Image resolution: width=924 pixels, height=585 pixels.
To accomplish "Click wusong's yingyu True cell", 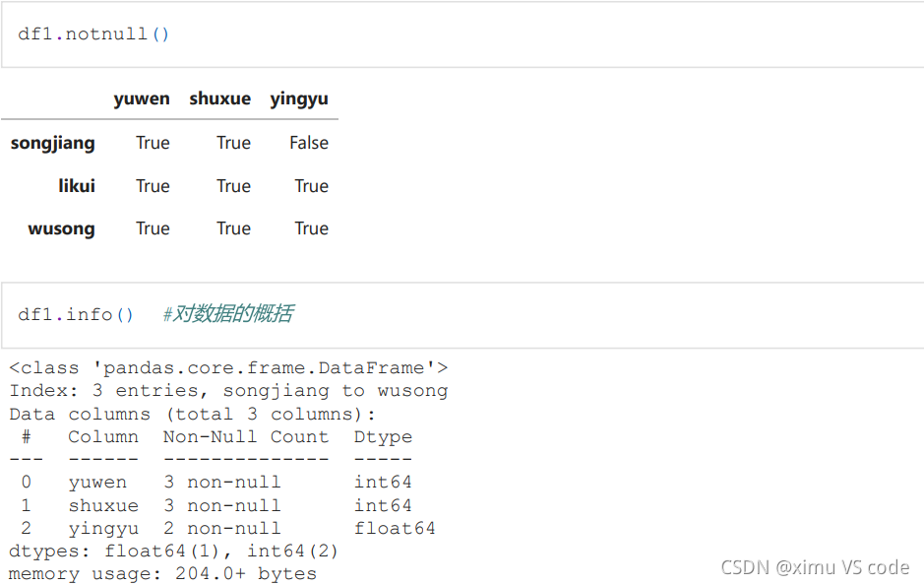I will pos(312,228).
